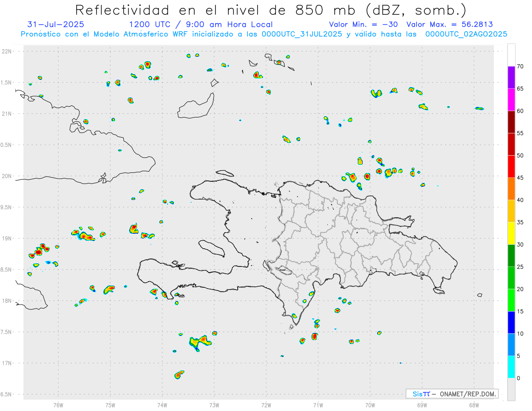The width and height of the screenshot is (532, 411).
Task: Click the '72W' longitude label
Action: click(266, 404)
